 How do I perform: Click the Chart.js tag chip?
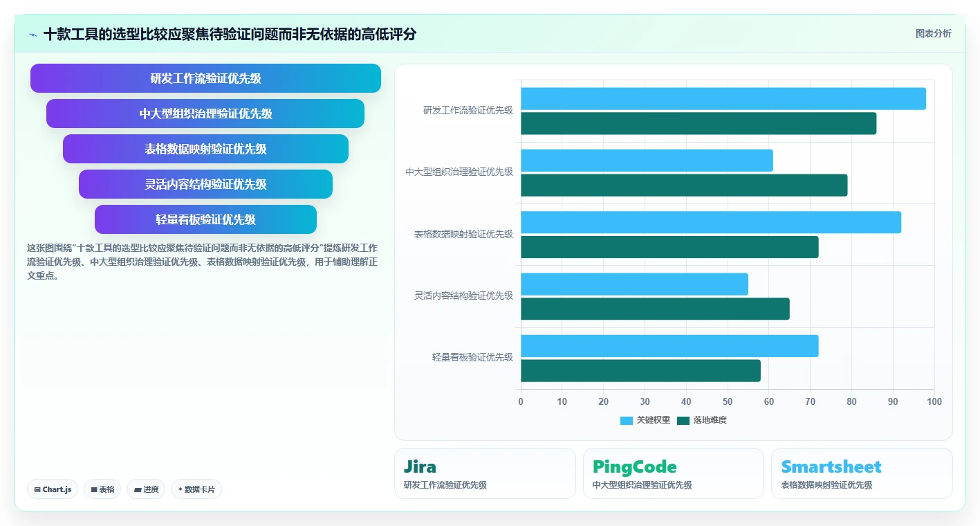pos(53,489)
